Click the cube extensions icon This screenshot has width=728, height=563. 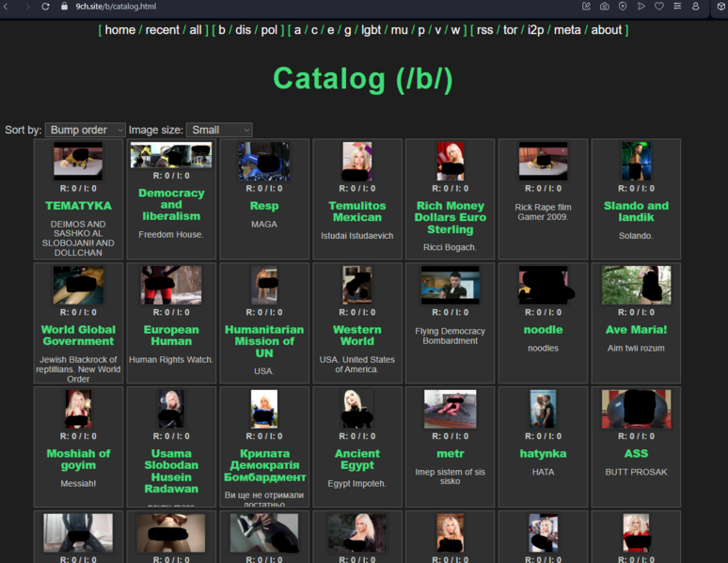[721, 6]
